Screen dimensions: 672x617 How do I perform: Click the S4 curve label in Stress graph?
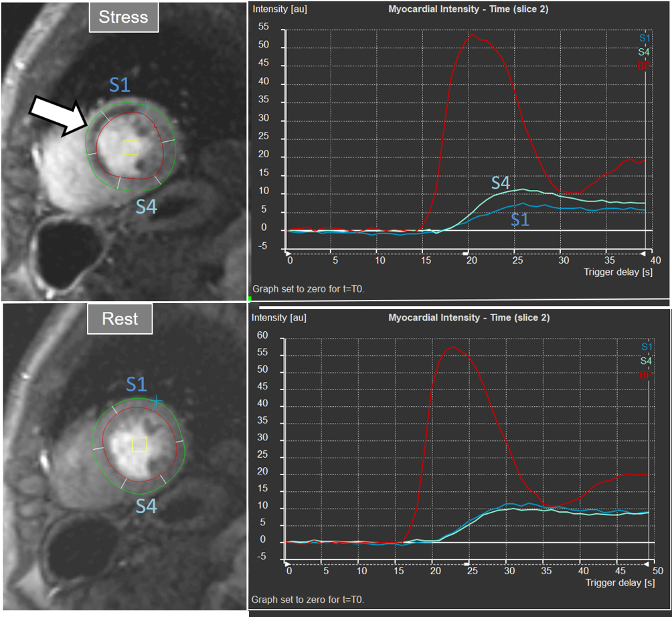coord(502,182)
